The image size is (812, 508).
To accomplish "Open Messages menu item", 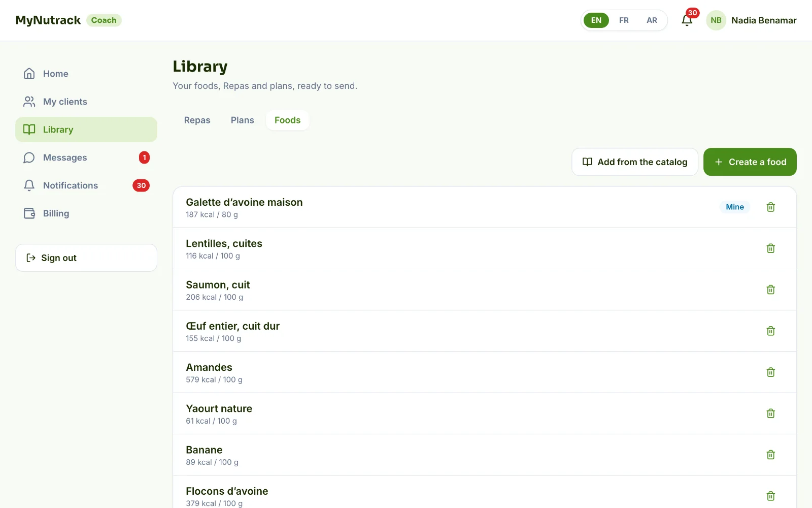I will click(x=86, y=157).
